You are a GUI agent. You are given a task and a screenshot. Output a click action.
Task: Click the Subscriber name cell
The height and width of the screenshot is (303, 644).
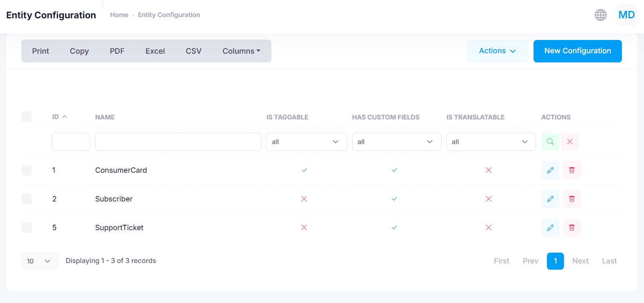click(x=114, y=199)
